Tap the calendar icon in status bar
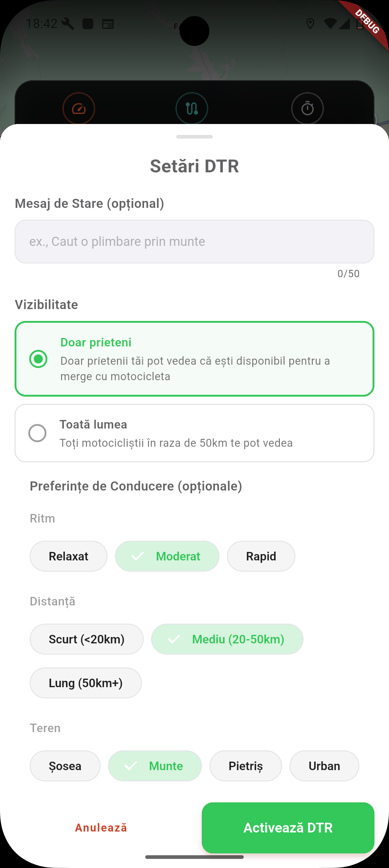This screenshot has width=389, height=868. coord(108,24)
